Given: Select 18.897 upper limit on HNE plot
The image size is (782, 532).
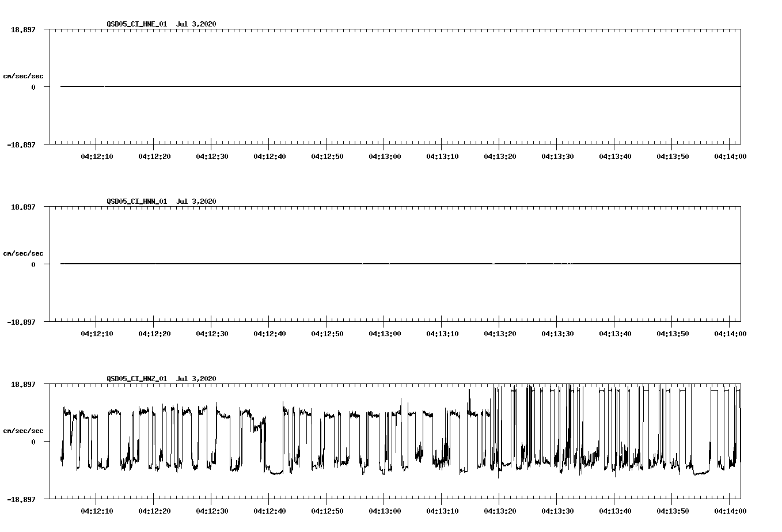Looking at the screenshot, I should tap(23, 29).
